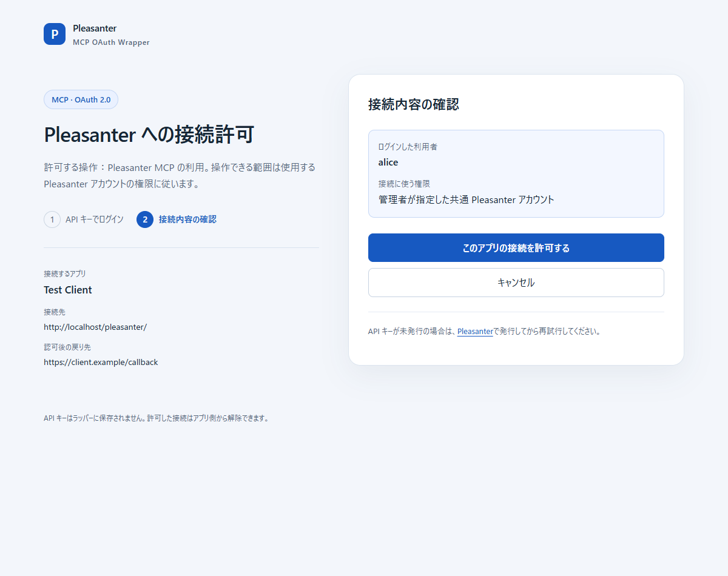728x576 pixels.
Task: Open the Pleasanter link in the footer note
Action: tap(475, 332)
